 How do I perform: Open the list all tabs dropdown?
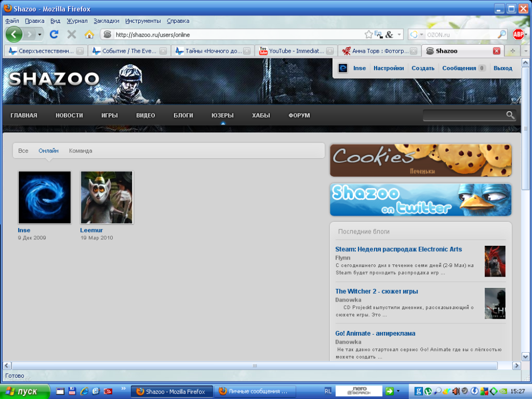(x=526, y=51)
